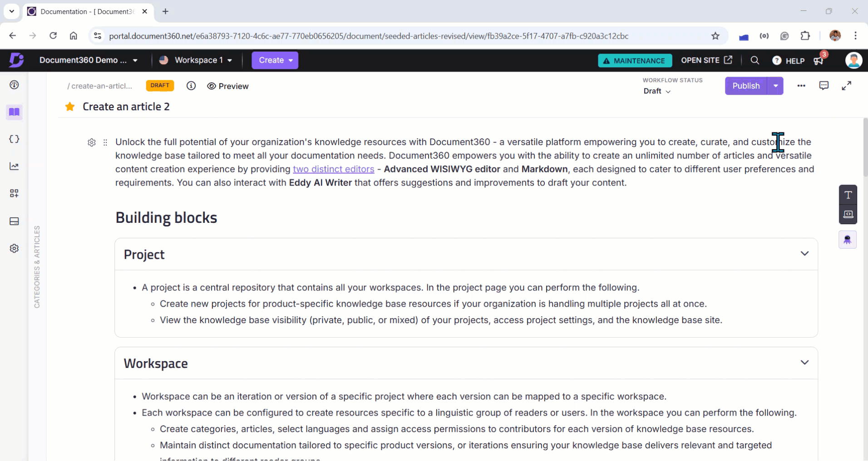Open the Create dropdown button
This screenshot has width=868, height=461.
pos(275,60)
